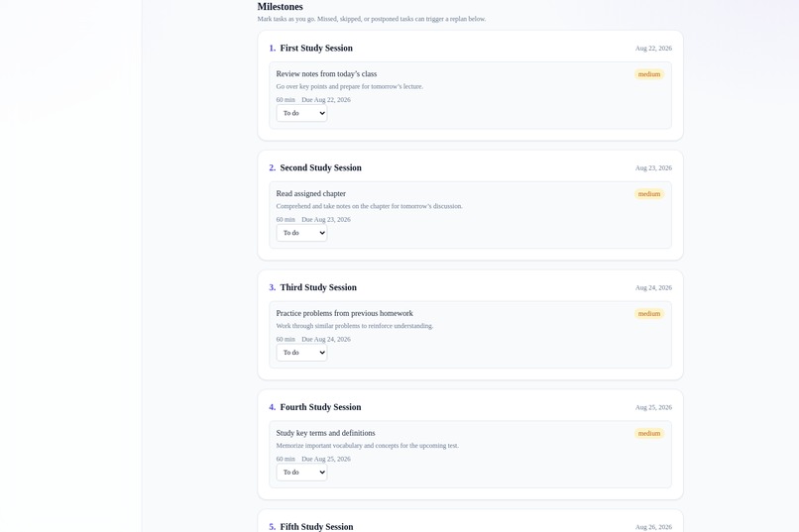Click 'Due Aug 25, 2026' text
This screenshot has height=532, width=799.
coord(326,459)
